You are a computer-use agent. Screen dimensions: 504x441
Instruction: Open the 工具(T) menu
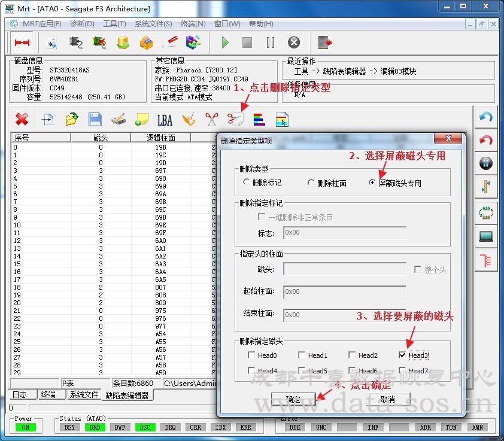[114, 24]
